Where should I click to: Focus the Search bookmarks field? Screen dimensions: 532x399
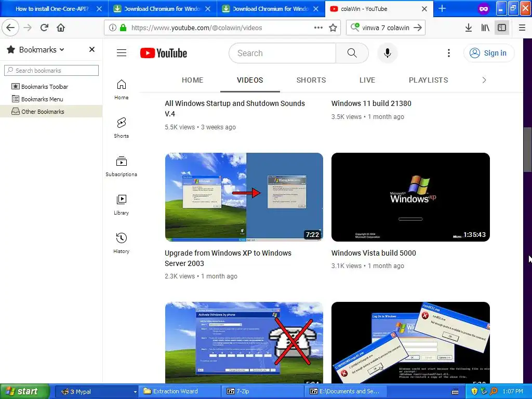point(51,70)
